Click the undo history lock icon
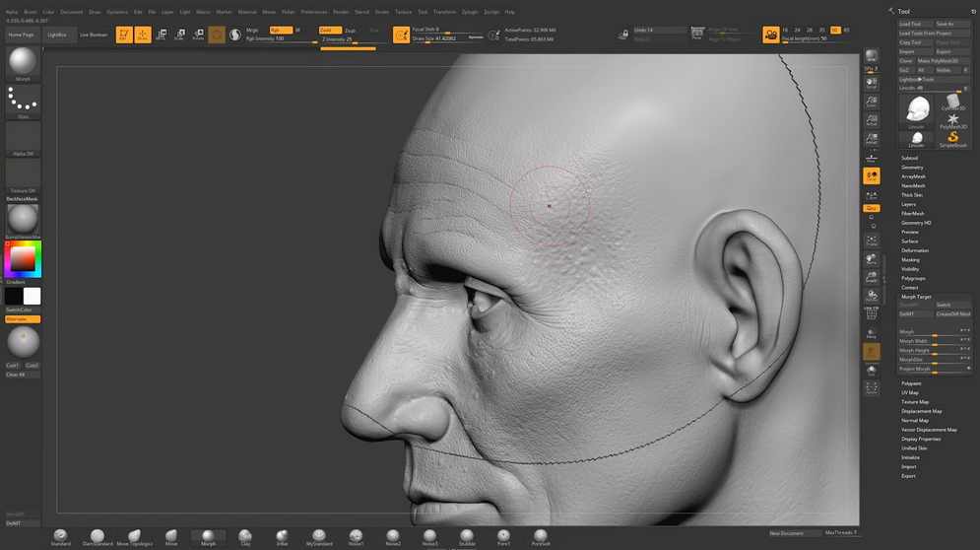980x550 pixels. 623,34
